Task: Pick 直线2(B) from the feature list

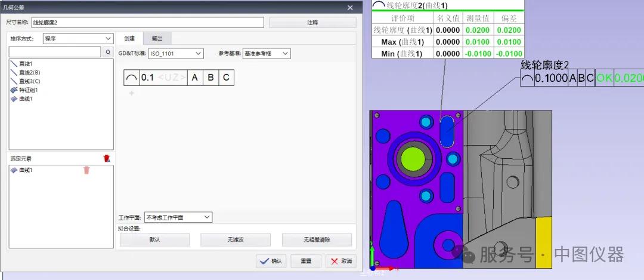Action: [x=29, y=72]
